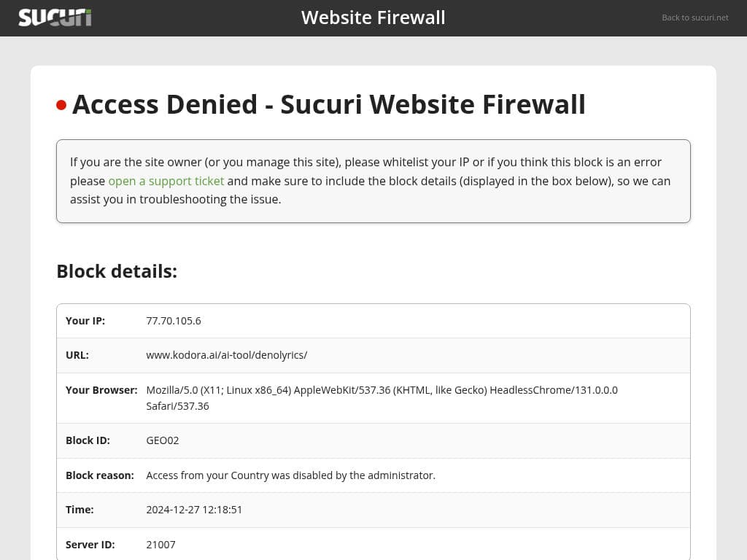Open the Back to sucuri.net link

694,17
